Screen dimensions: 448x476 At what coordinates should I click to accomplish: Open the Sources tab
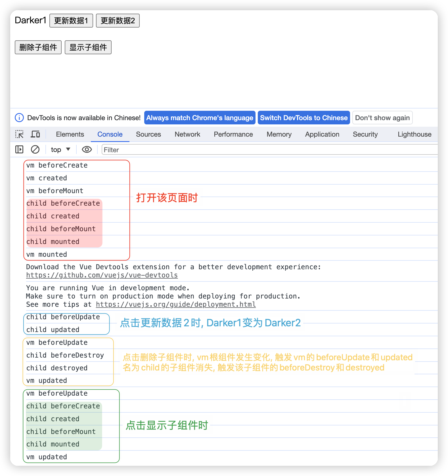pos(148,134)
